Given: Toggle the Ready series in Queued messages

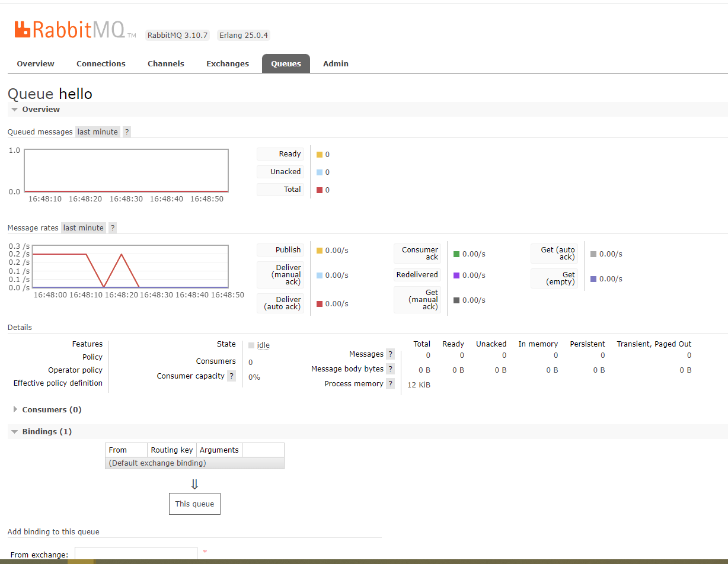Looking at the screenshot, I should tap(280, 154).
